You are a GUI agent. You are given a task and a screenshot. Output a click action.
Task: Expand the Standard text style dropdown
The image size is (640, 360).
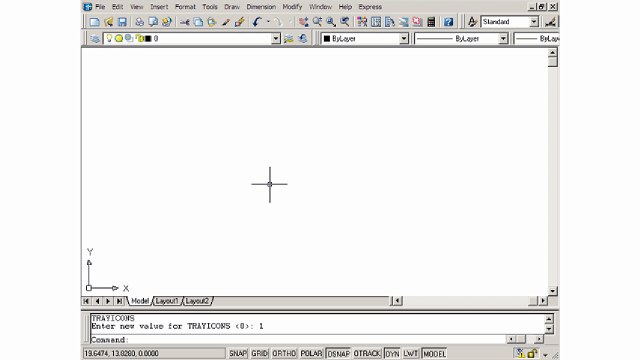(x=534, y=22)
